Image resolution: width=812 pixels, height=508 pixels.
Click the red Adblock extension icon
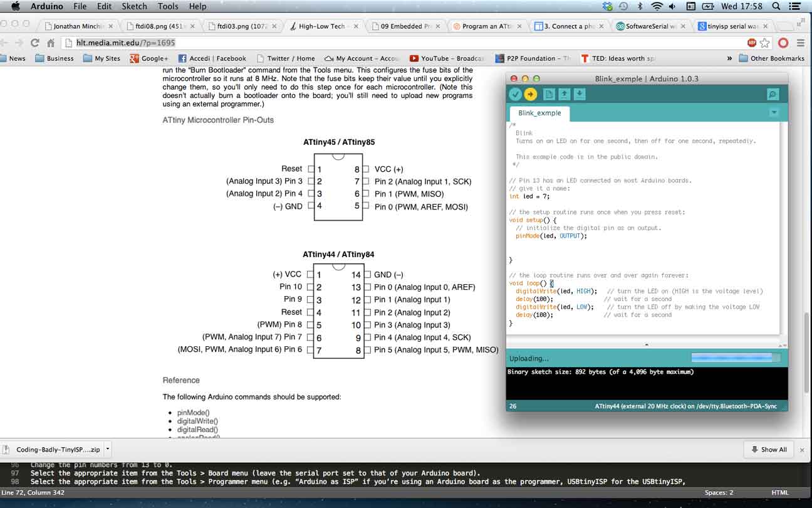[752, 43]
